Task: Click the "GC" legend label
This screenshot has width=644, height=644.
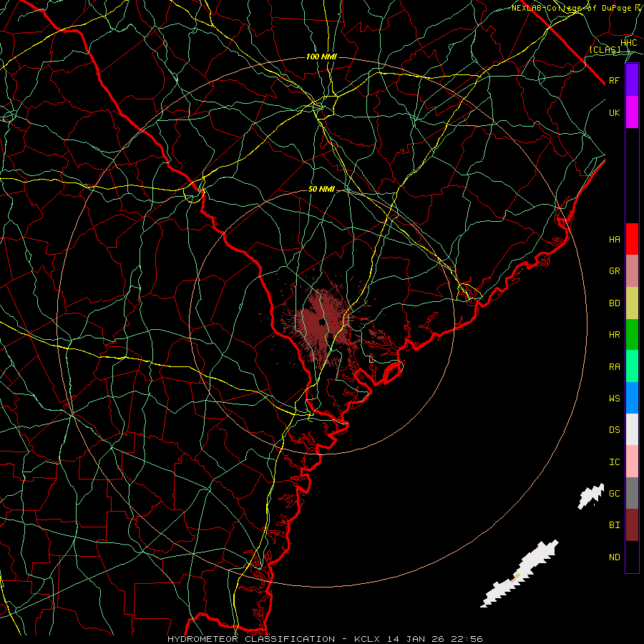Action: tap(614, 494)
